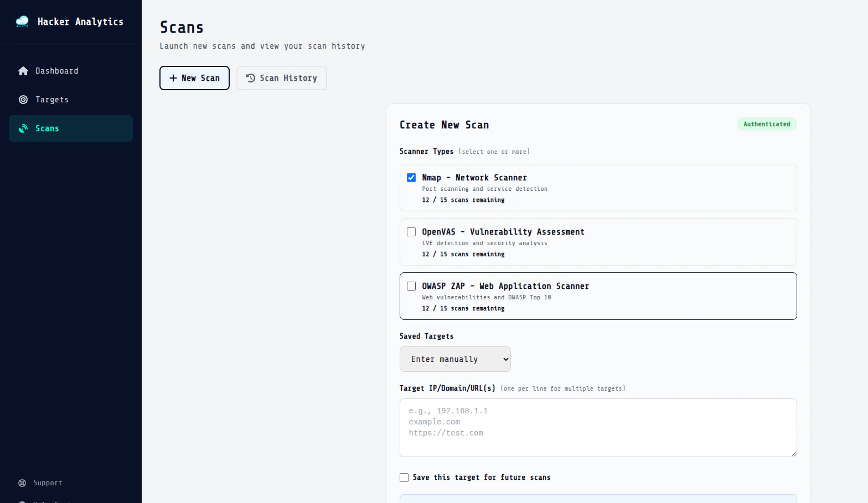Image resolution: width=868 pixels, height=503 pixels.
Task: Click the clock icon on Scan History
Action: point(251,78)
